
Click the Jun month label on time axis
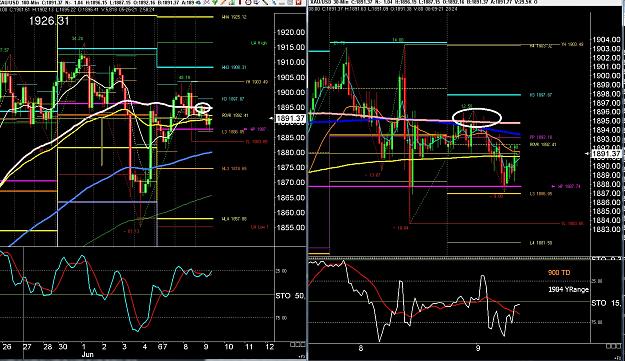coord(87,354)
